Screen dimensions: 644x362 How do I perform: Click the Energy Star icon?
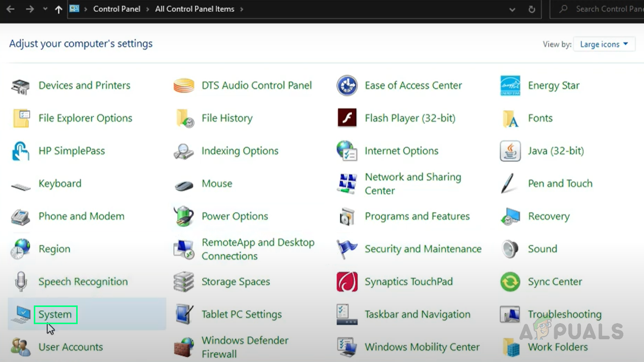[x=510, y=86]
